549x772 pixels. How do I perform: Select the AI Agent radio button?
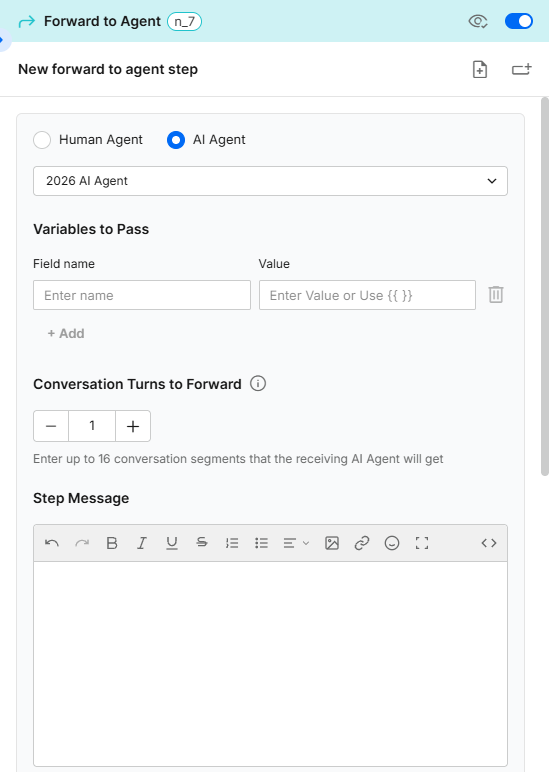(x=176, y=140)
